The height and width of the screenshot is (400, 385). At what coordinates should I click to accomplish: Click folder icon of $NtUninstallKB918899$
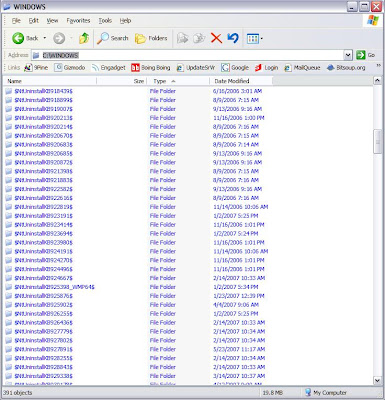(9, 100)
